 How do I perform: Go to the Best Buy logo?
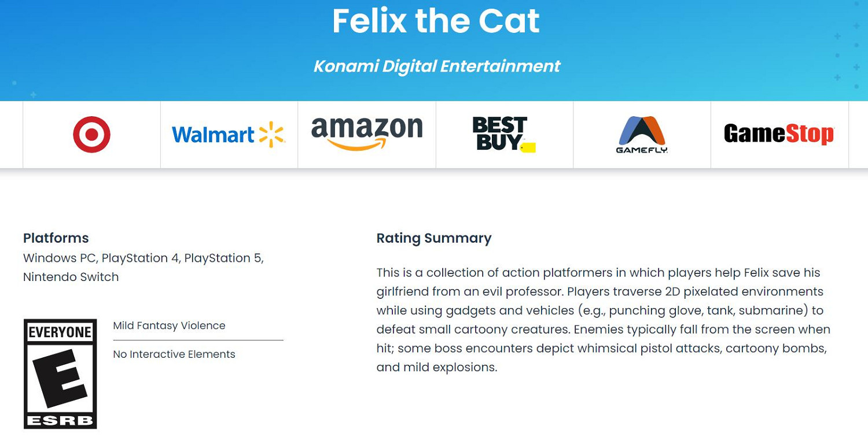click(503, 134)
